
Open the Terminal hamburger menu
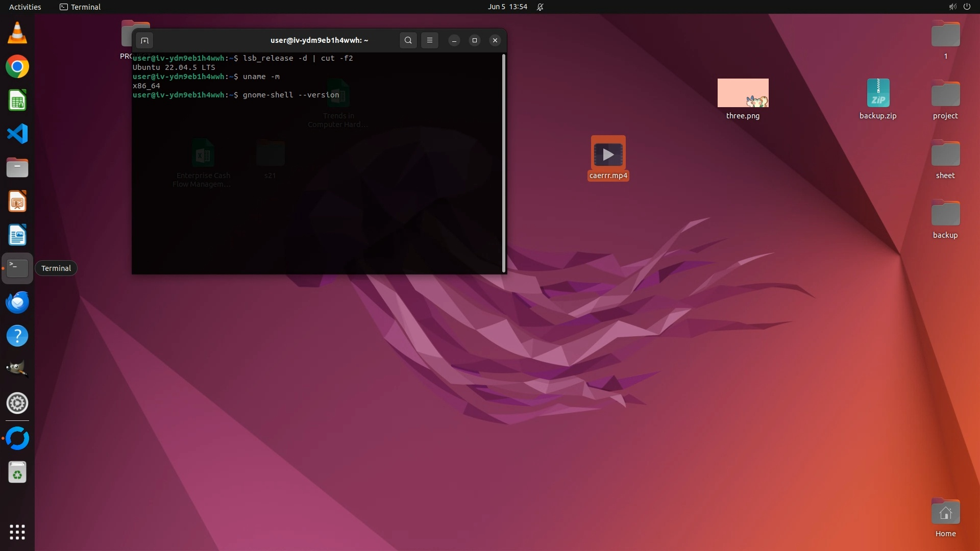430,40
